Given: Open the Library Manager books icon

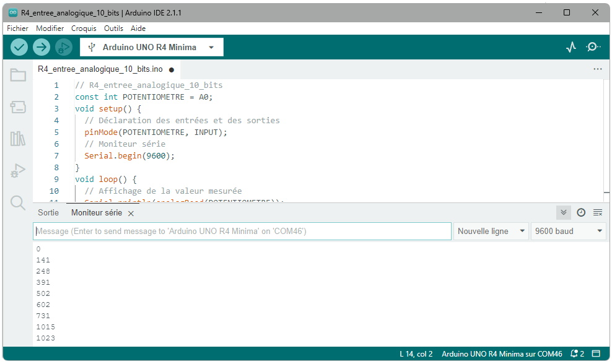Looking at the screenshot, I should (x=18, y=139).
